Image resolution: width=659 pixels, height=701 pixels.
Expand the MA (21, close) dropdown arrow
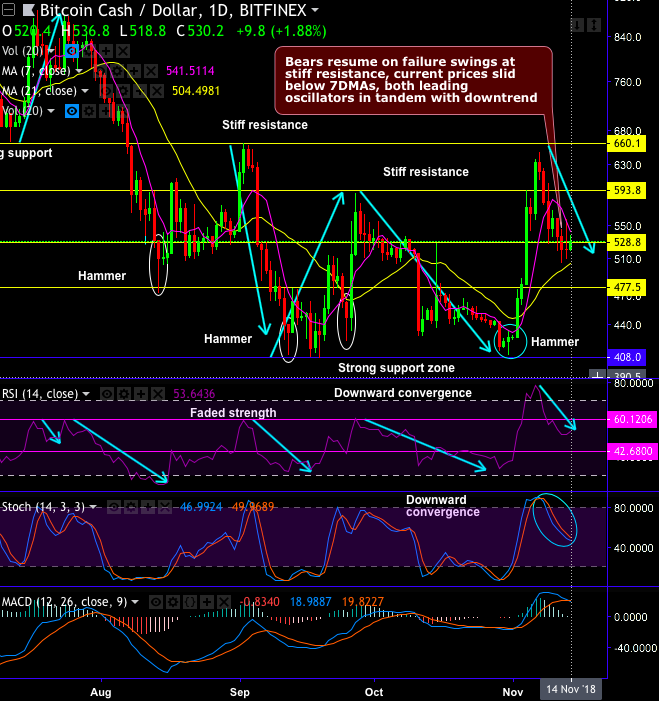point(84,91)
